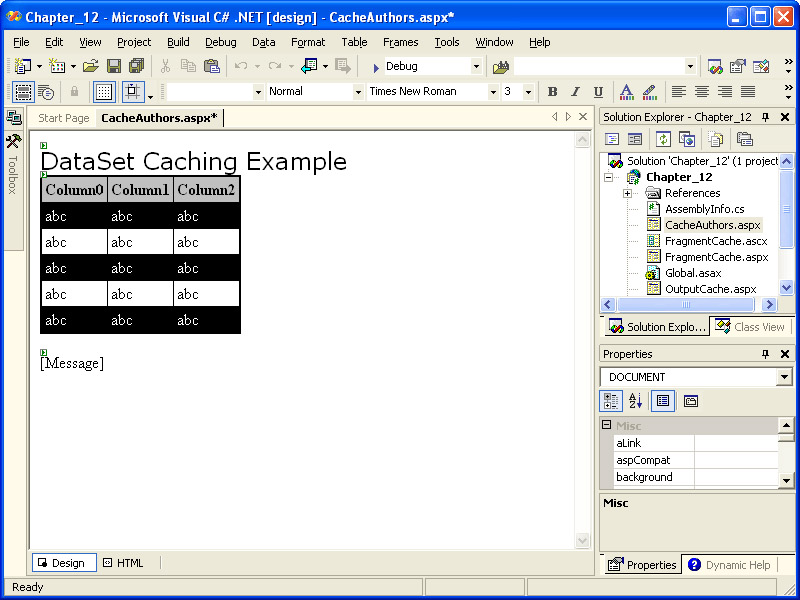The height and width of the screenshot is (600, 800).
Task: Toggle Bold formatting
Action: [x=552, y=92]
